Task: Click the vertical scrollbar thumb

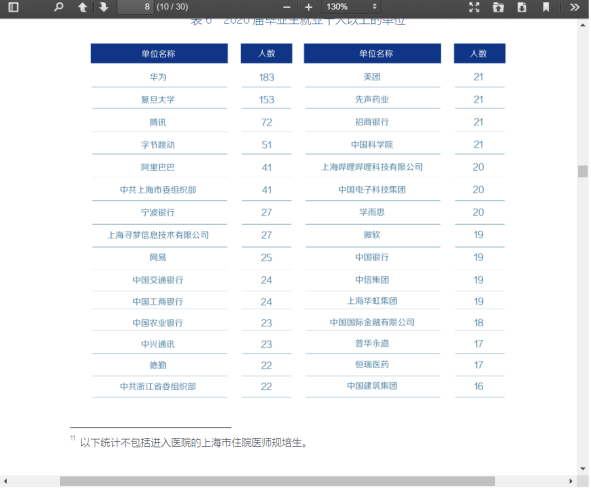Action: (x=583, y=171)
